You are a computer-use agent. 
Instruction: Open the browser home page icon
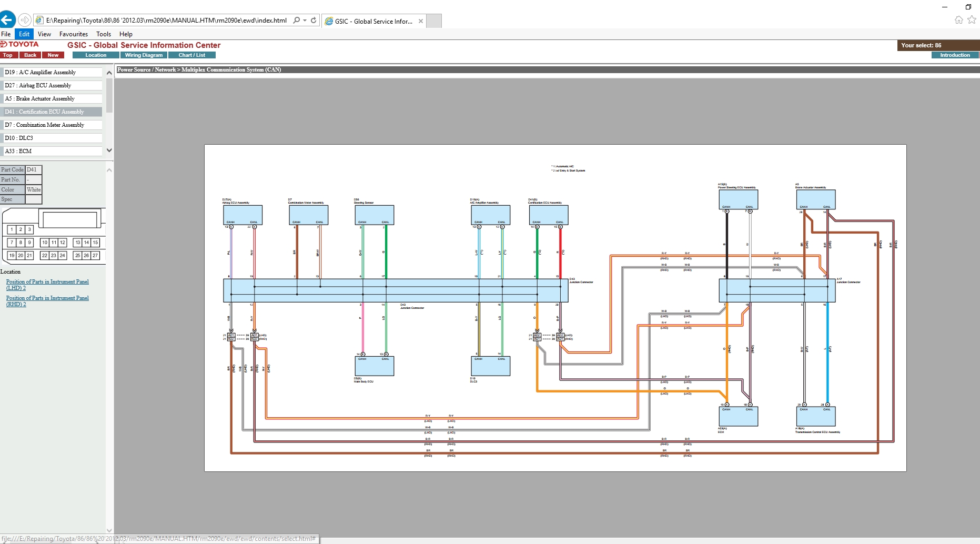pyautogui.click(x=958, y=20)
